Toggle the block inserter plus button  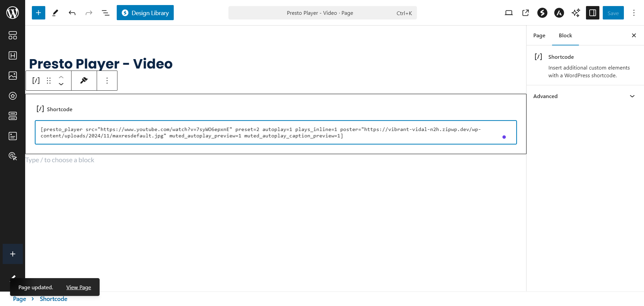click(39, 13)
